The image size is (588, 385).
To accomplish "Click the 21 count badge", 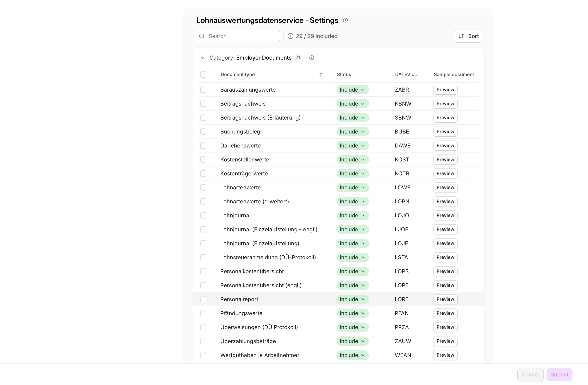I will point(298,58).
